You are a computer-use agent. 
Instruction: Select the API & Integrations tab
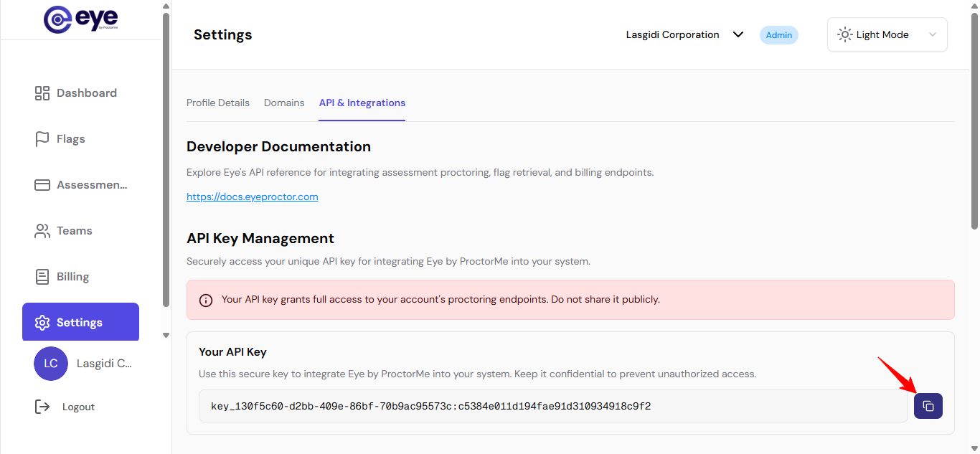pos(362,103)
